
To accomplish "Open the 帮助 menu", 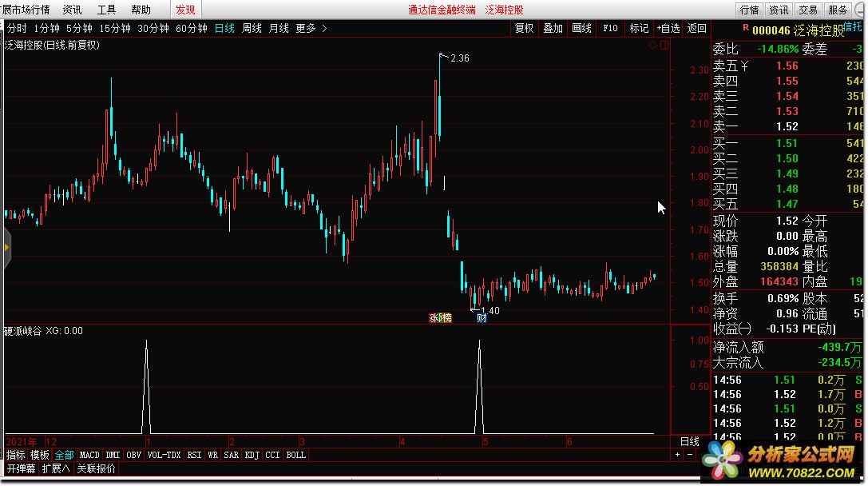I will click(x=141, y=10).
